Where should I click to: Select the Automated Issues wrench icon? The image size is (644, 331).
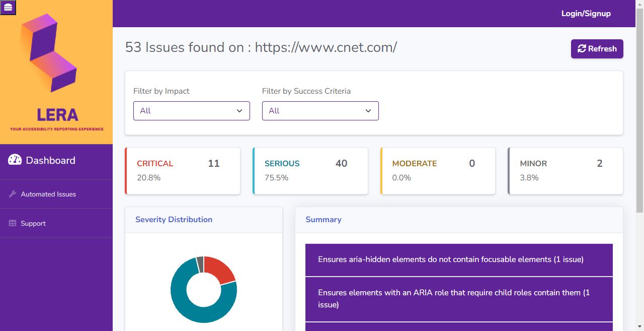click(x=12, y=194)
